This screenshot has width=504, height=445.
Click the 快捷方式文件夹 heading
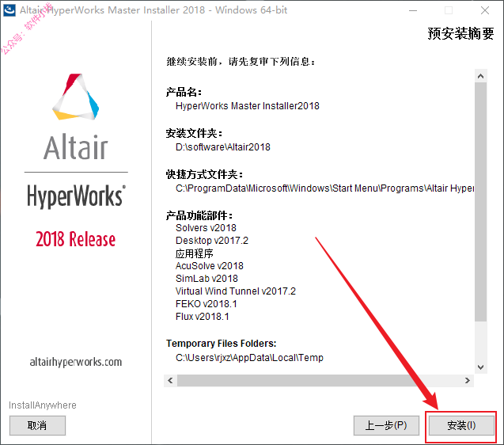(x=204, y=174)
